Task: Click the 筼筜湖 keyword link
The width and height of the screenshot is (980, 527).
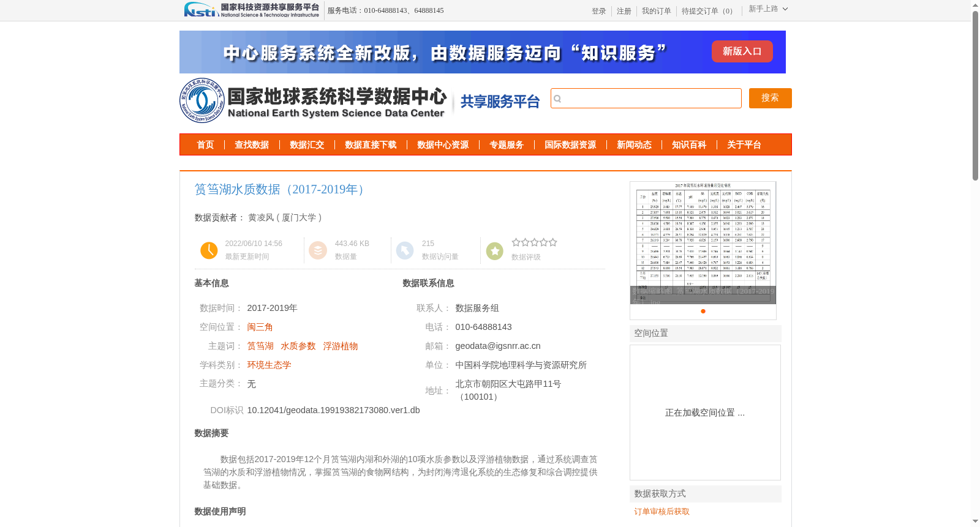Action: (260, 346)
